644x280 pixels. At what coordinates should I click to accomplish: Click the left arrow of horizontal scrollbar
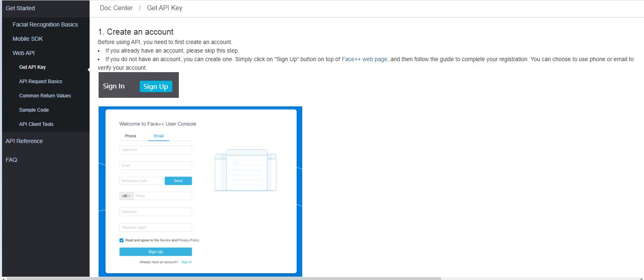click(4, 279)
